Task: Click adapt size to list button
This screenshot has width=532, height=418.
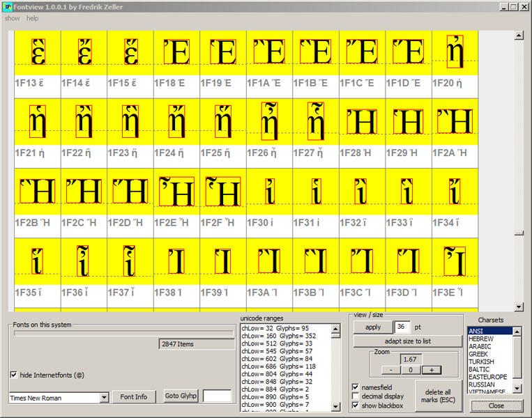Action: [407, 341]
